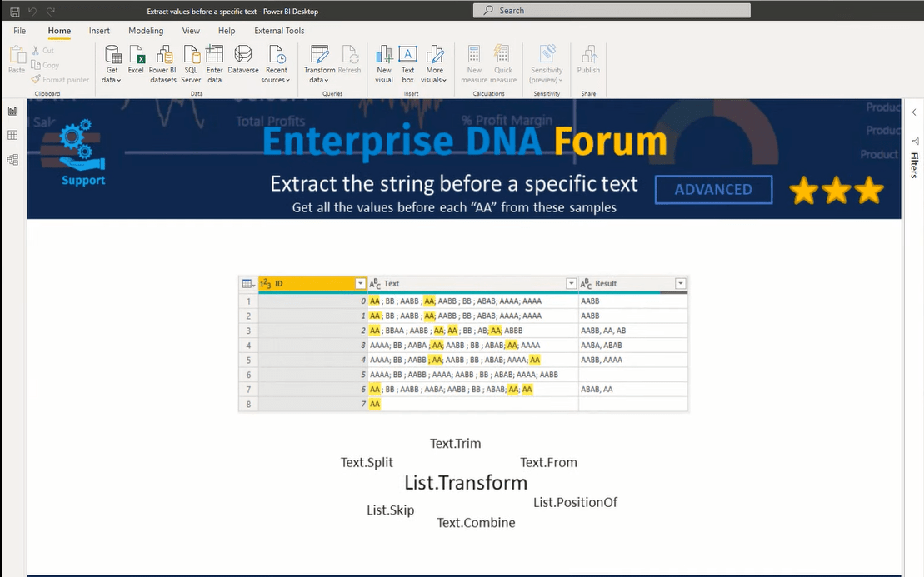
Task: Open the Result column filter dropdown
Action: coord(680,284)
